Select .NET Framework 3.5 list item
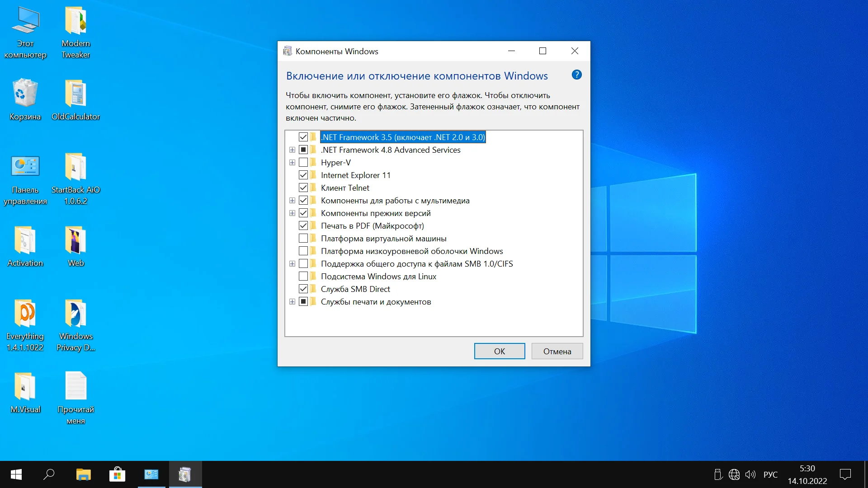The image size is (868, 488). tap(402, 137)
